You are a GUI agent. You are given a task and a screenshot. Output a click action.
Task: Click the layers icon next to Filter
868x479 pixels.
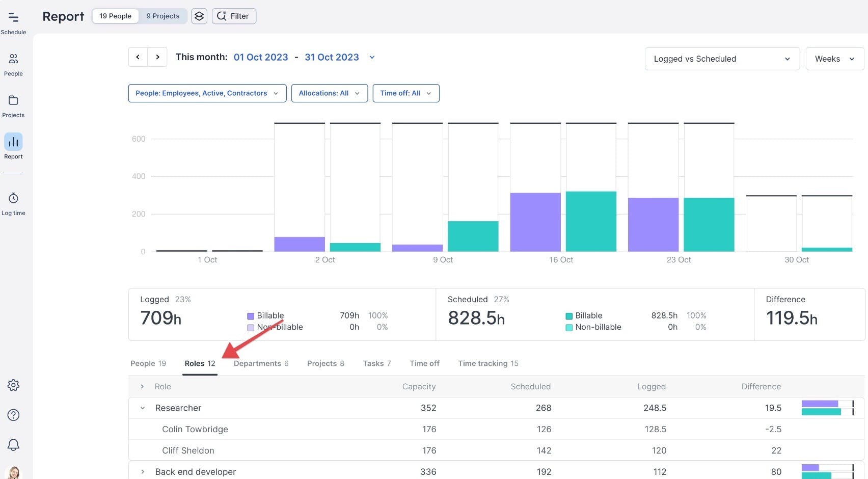[x=199, y=16]
